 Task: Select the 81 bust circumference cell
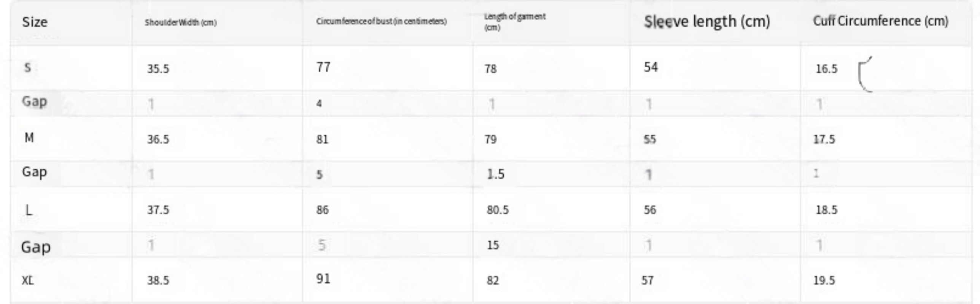(x=322, y=139)
